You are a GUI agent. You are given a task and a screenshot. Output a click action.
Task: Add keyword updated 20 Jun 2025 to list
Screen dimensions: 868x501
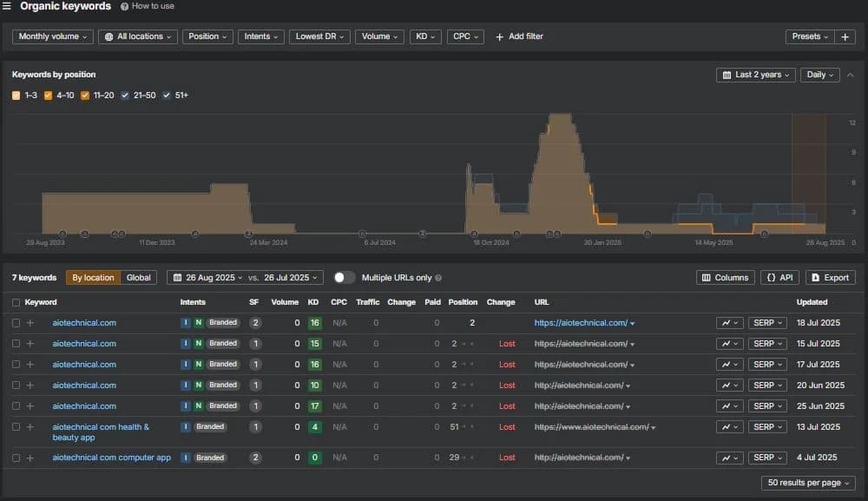[30, 386]
